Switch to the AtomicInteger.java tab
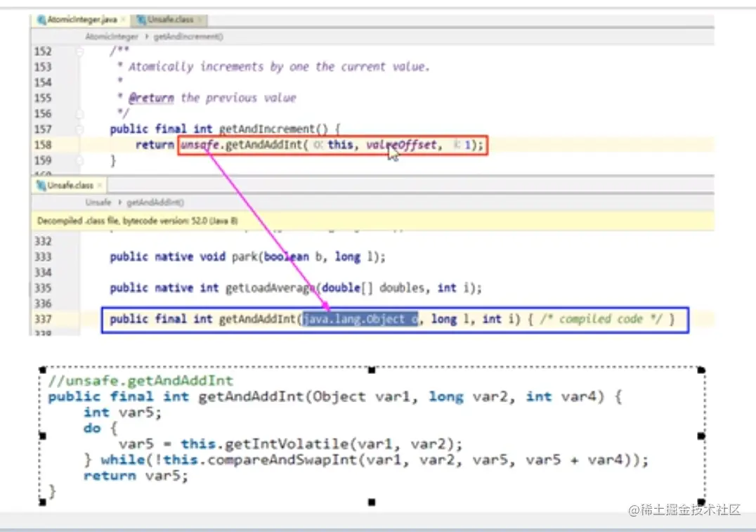Viewport: 756px width, 532px height. pyautogui.click(x=82, y=20)
